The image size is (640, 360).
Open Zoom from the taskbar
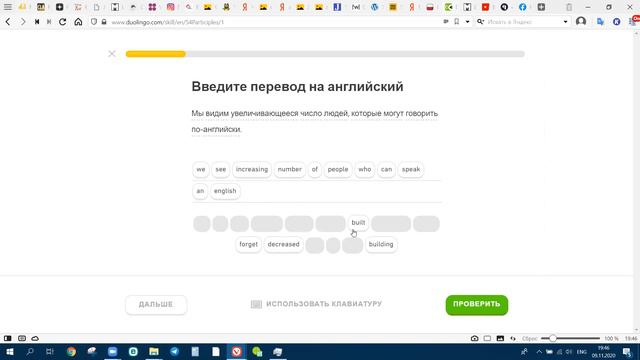113,351
